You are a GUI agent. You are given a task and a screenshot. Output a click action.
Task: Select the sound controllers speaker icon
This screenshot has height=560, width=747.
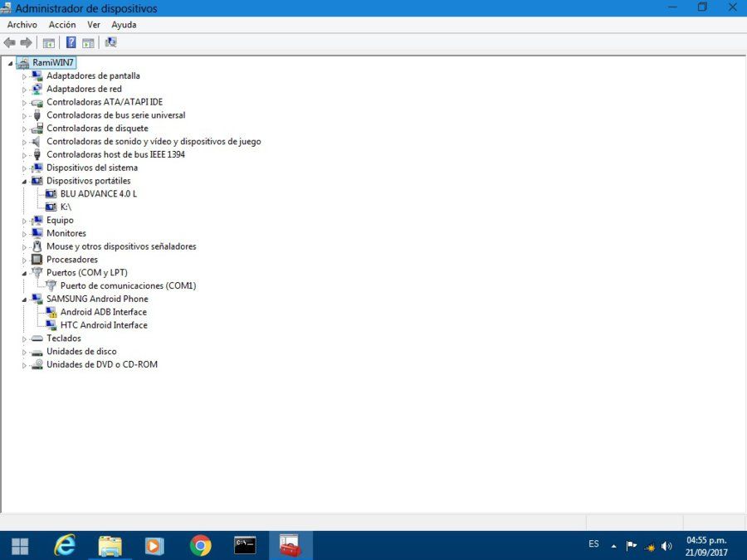(36, 141)
